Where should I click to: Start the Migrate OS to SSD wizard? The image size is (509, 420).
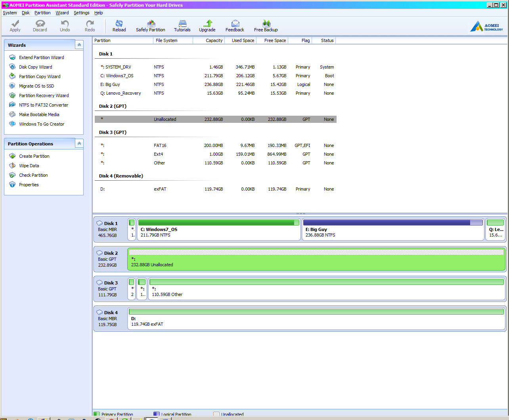click(x=36, y=86)
